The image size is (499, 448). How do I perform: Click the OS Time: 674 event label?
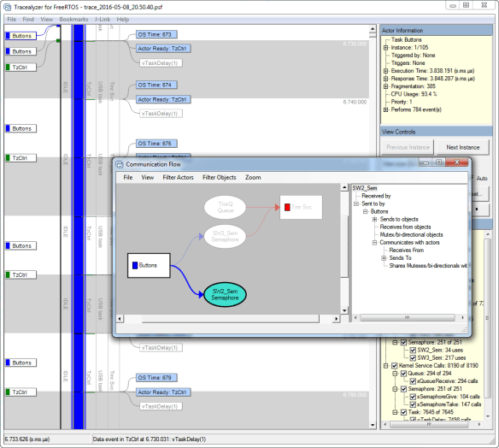pos(156,85)
